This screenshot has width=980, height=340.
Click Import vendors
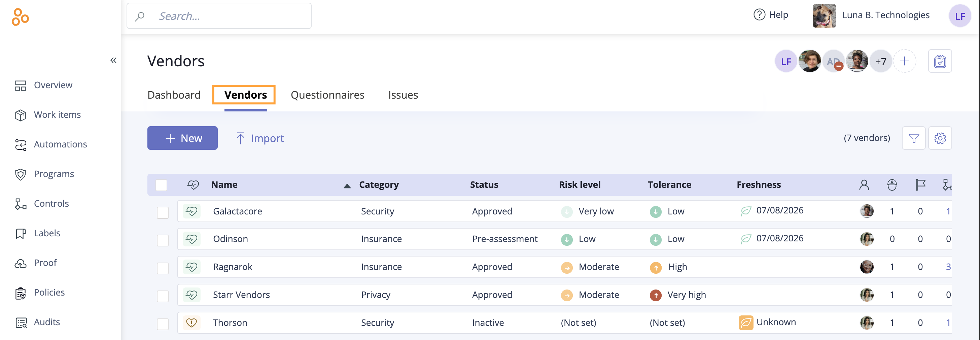[260, 138]
